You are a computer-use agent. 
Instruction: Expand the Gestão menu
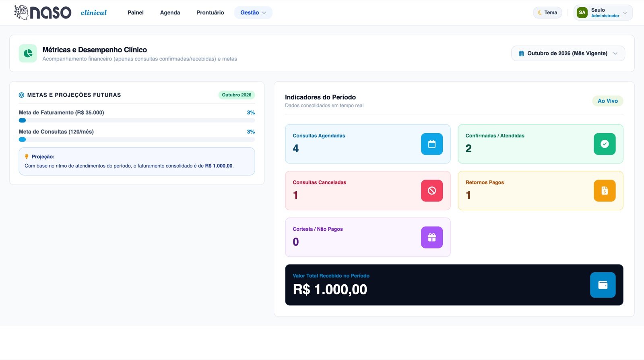[x=253, y=12]
